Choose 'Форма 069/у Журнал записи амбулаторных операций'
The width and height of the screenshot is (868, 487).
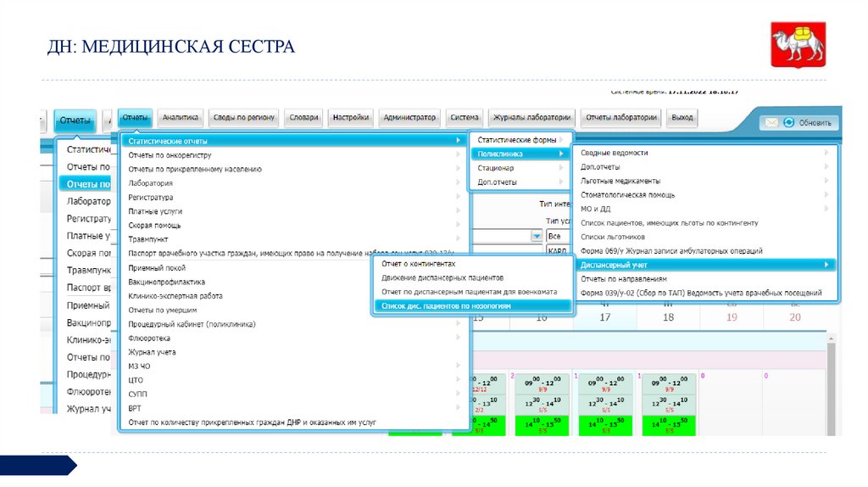[x=671, y=251]
